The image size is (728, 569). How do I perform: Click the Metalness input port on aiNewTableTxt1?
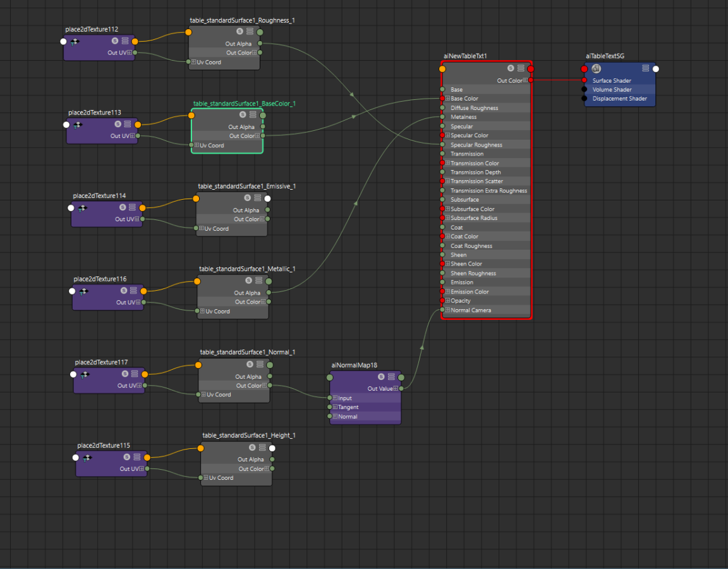point(442,117)
